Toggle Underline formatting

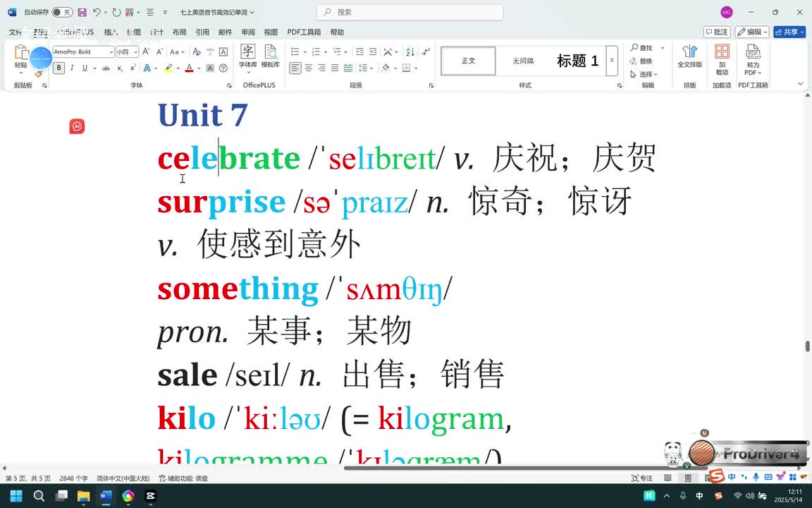click(x=85, y=68)
